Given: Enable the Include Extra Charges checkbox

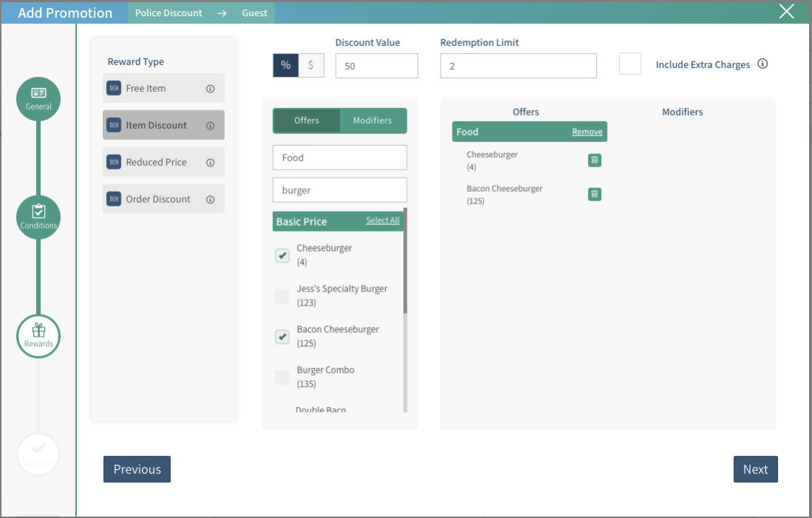Looking at the screenshot, I should (x=630, y=64).
